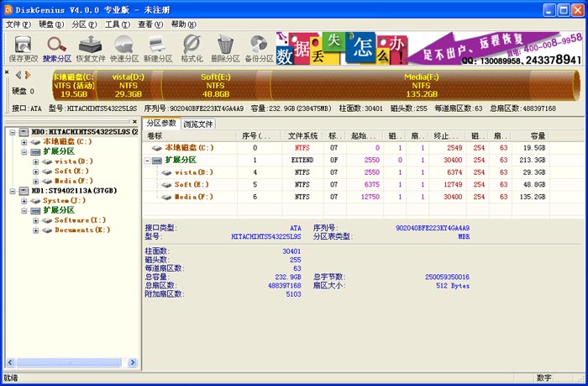Expand the Soft(E:) node in the left tree
The image size is (588, 386).
[36, 172]
